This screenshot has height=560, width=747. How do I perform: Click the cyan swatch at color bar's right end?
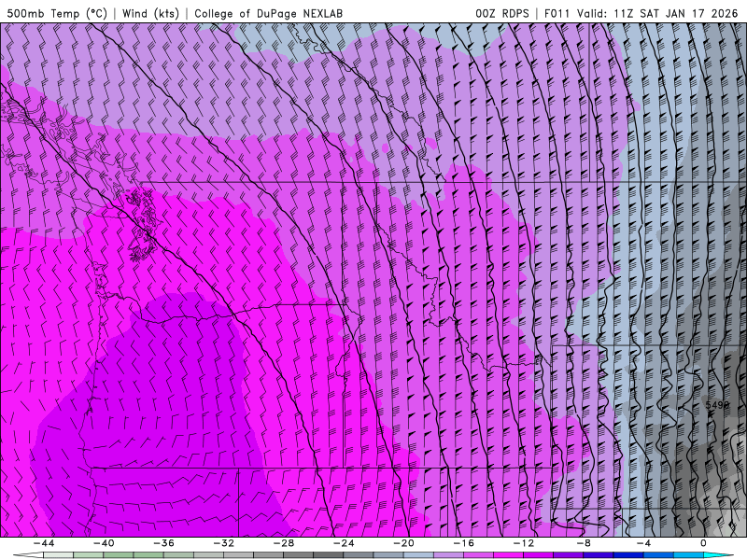(x=718, y=555)
